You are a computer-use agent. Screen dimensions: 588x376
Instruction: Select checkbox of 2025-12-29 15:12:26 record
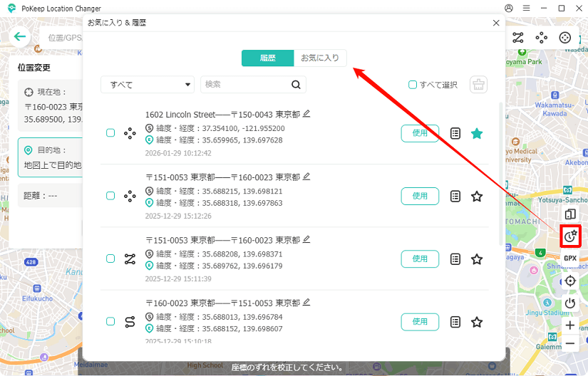(110, 196)
